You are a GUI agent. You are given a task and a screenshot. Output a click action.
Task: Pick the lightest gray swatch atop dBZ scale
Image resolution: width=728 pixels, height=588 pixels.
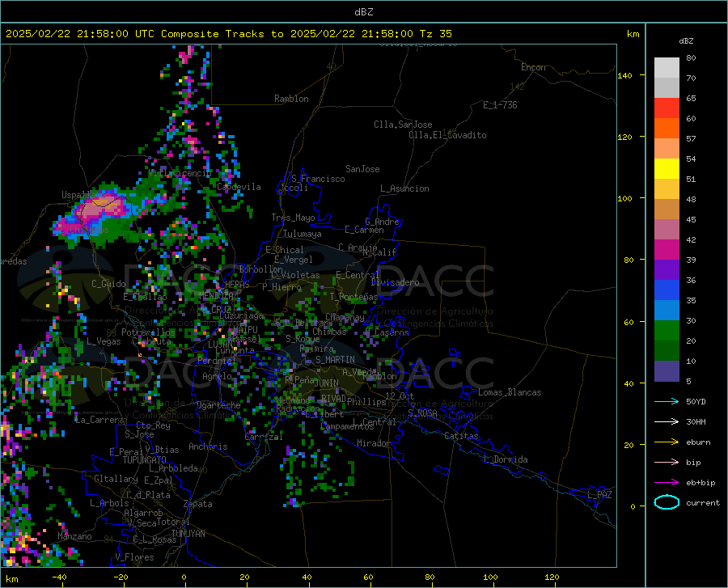[x=667, y=68]
